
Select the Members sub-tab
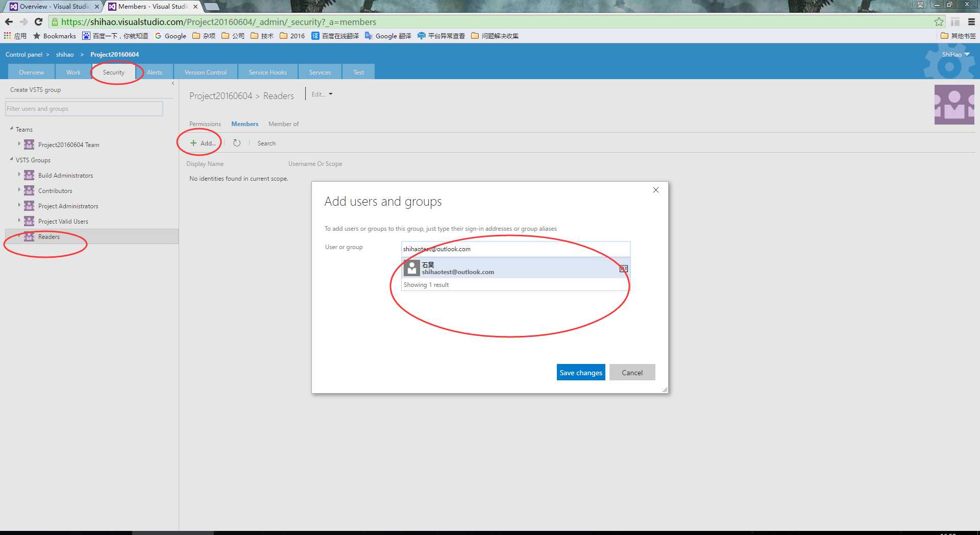244,124
